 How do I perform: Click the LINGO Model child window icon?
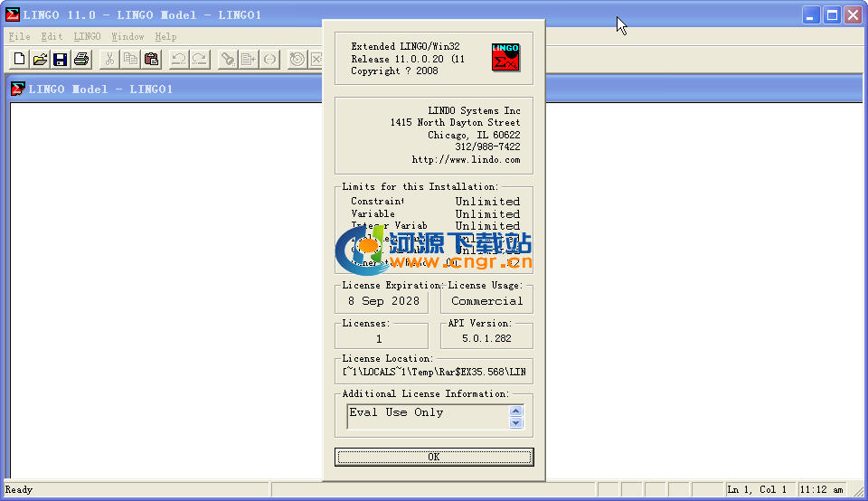17,89
